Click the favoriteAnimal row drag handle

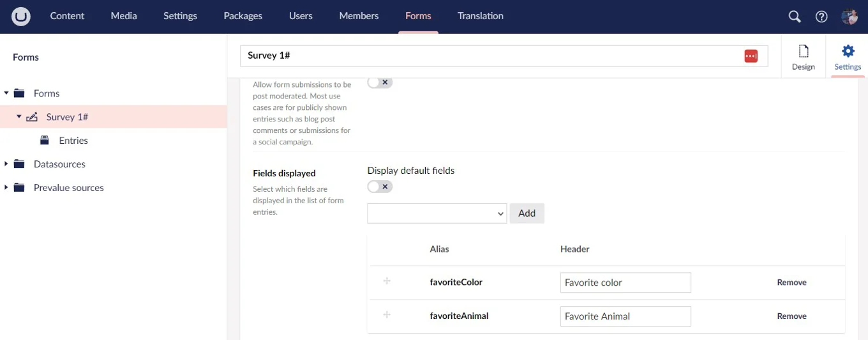[x=387, y=315]
